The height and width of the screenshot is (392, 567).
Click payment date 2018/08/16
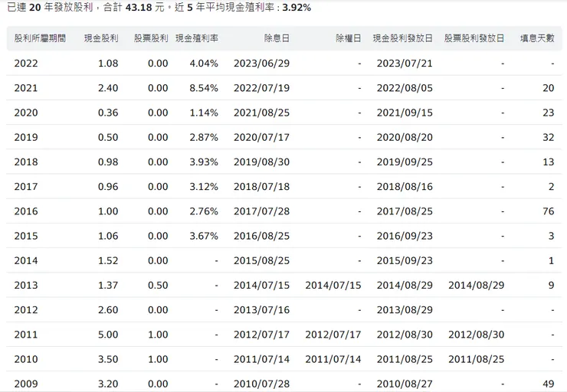(405, 187)
